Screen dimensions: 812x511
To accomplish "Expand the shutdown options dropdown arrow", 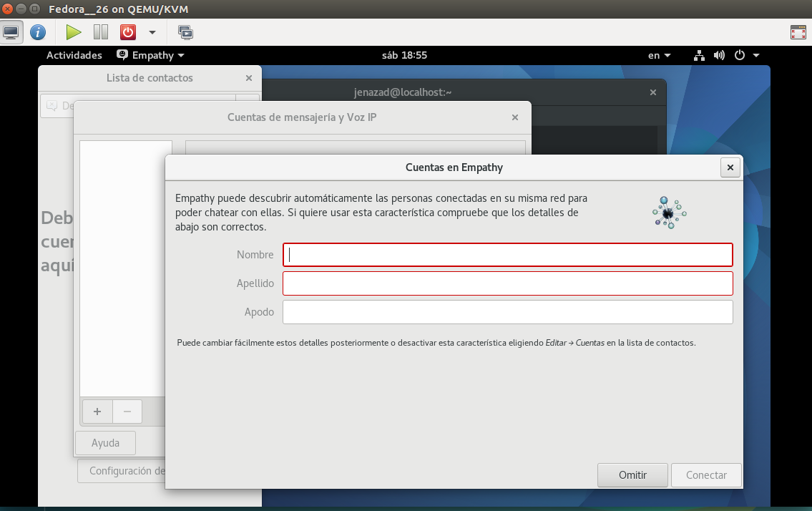I will click(x=152, y=32).
